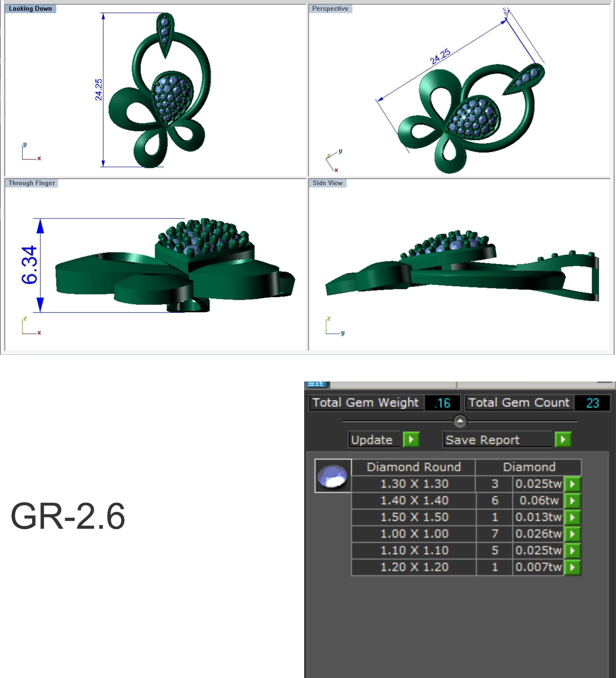Click the 24.25 dimension in Looking Down view
This screenshot has height=678, width=616.
[x=98, y=90]
